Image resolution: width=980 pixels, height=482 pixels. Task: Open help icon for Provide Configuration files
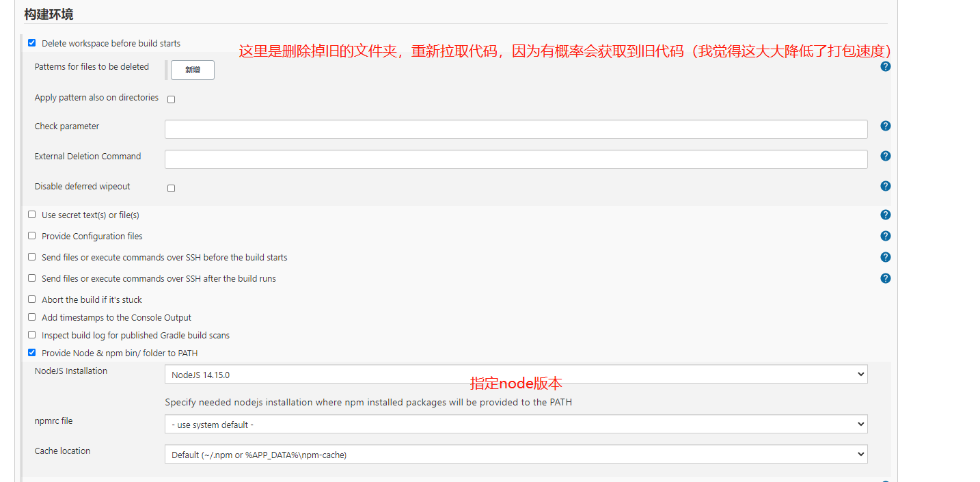(x=885, y=236)
